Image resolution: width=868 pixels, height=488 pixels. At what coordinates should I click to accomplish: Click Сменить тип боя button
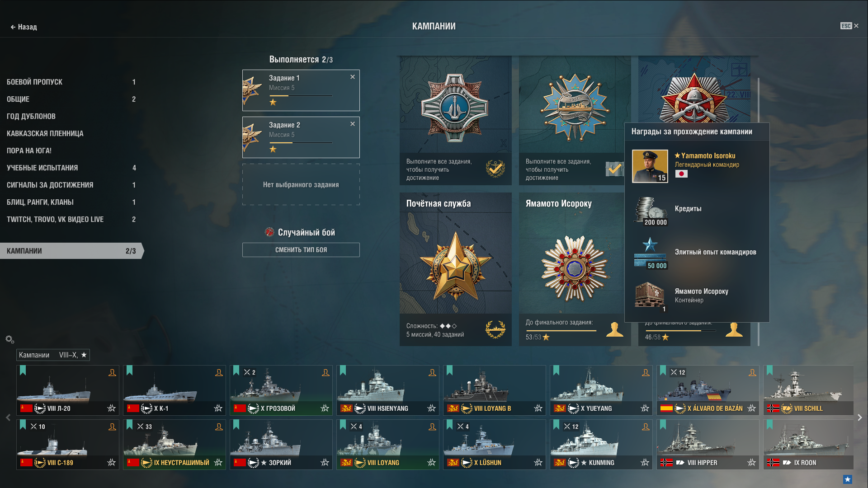click(301, 250)
